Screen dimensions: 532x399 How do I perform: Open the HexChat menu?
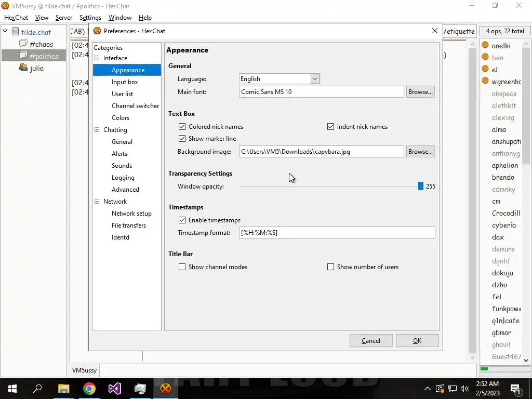[x=16, y=18]
